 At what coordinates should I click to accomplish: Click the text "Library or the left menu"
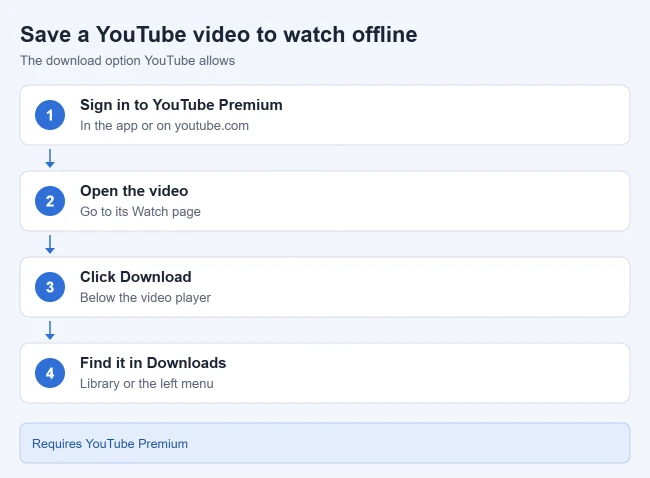(x=147, y=383)
